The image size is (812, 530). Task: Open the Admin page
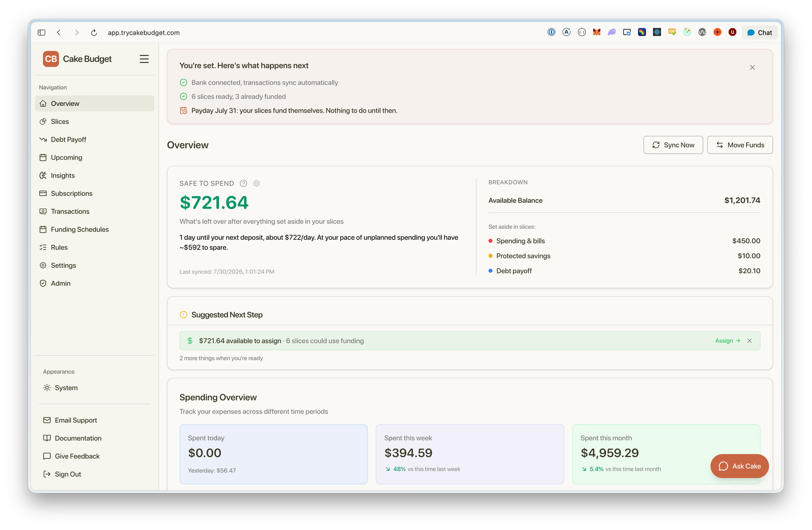pyautogui.click(x=94, y=283)
